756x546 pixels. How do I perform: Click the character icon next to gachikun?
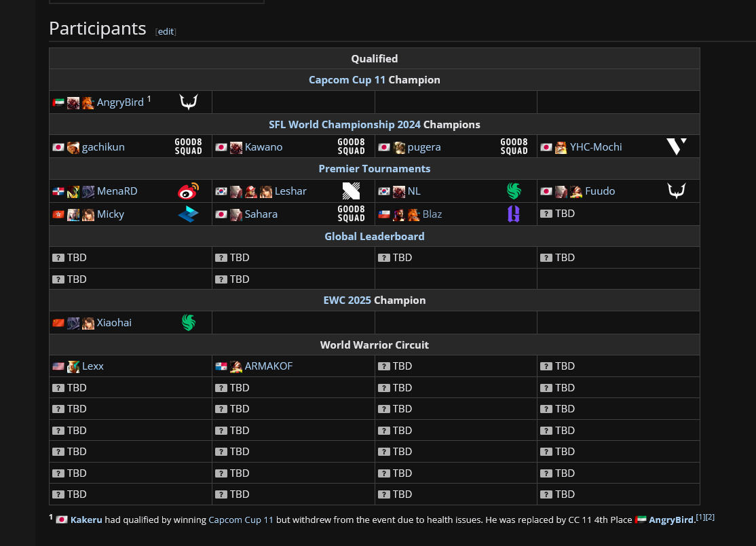pyautogui.click(x=73, y=147)
